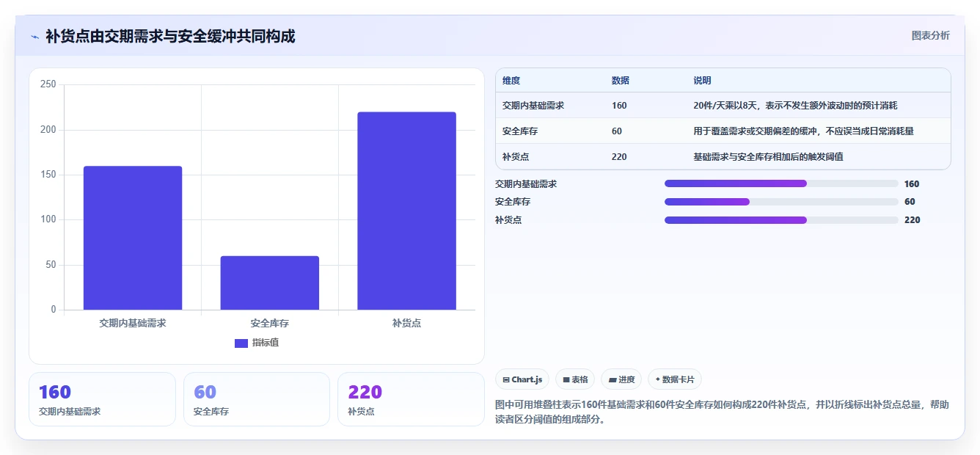The image size is (980, 455).
Task: Click the 维度 column header
Action: click(x=511, y=81)
